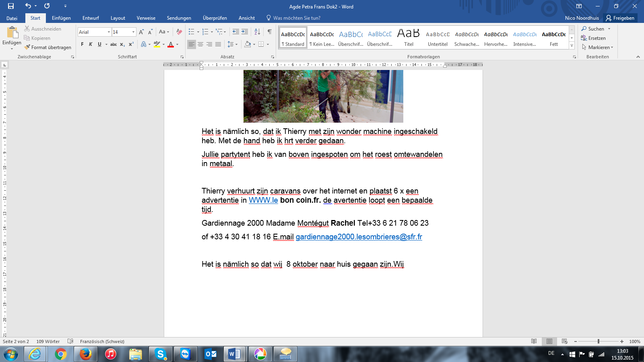Click the superscript icon

pyautogui.click(x=130, y=45)
